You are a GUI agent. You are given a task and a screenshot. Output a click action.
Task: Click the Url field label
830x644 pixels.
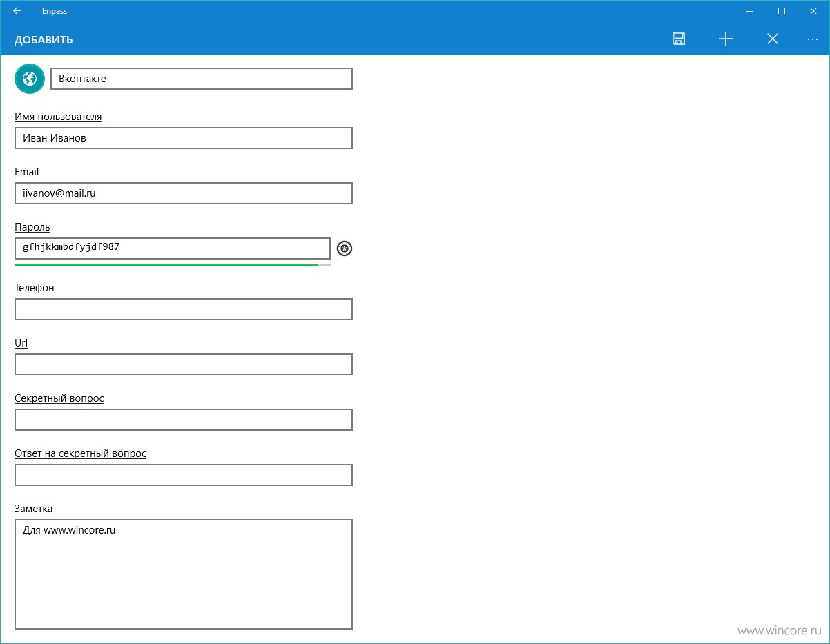point(21,343)
